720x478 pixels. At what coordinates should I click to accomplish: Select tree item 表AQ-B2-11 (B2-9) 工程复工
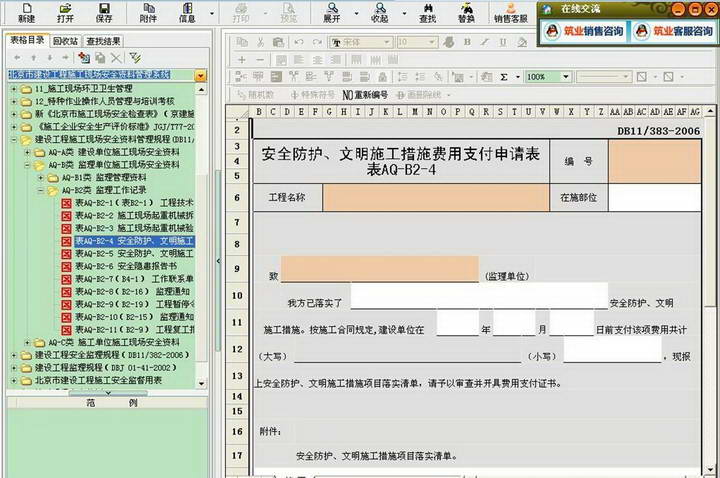(134, 330)
